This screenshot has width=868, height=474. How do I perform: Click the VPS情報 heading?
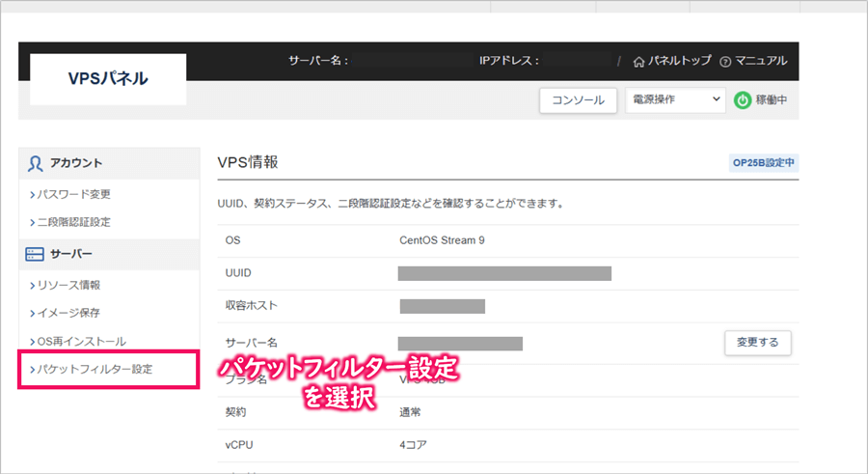coord(248,162)
